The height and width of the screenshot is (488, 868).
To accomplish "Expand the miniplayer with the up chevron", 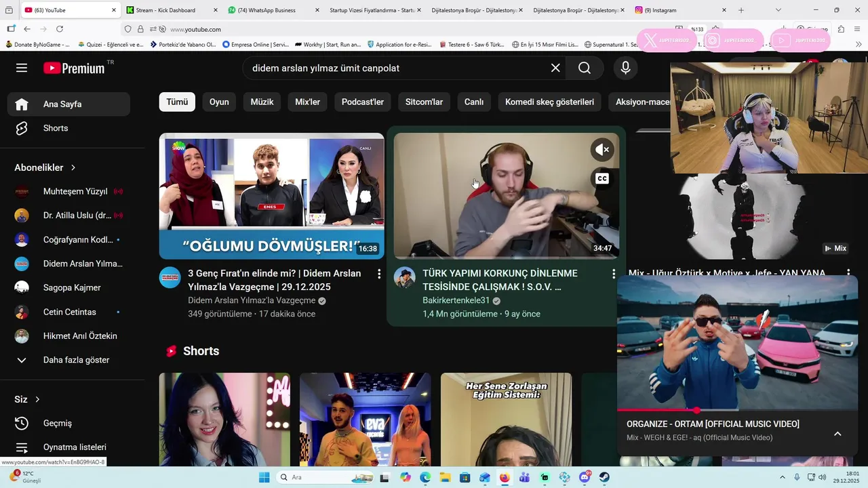I will coord(837,434).
